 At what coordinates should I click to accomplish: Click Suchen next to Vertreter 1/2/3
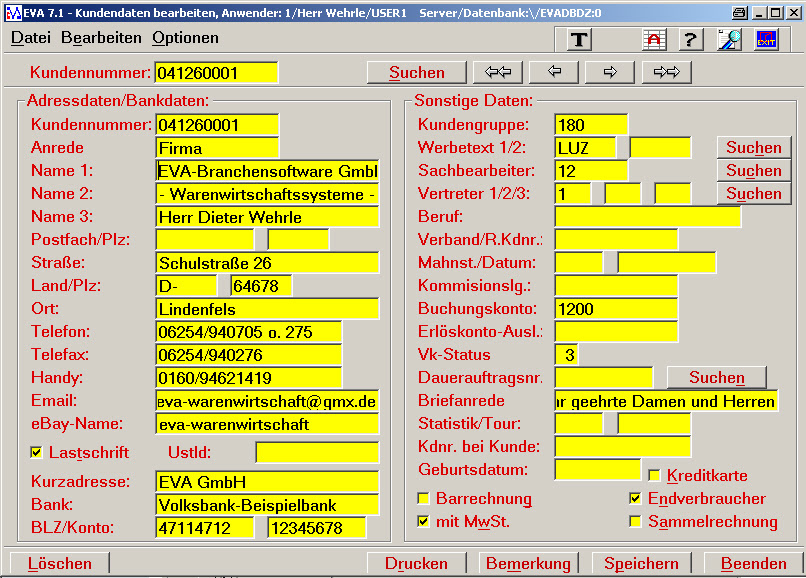point(754,193)
